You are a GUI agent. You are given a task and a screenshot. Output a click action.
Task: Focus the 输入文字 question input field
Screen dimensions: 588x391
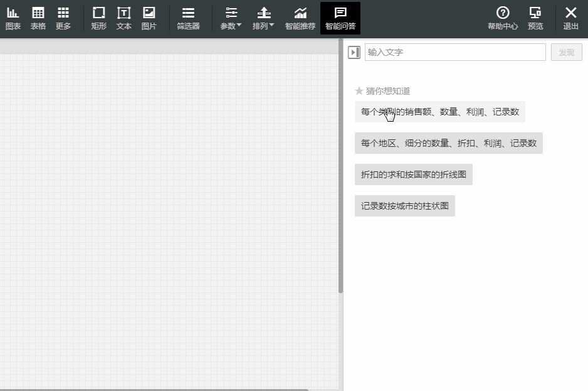pos(455,52)
